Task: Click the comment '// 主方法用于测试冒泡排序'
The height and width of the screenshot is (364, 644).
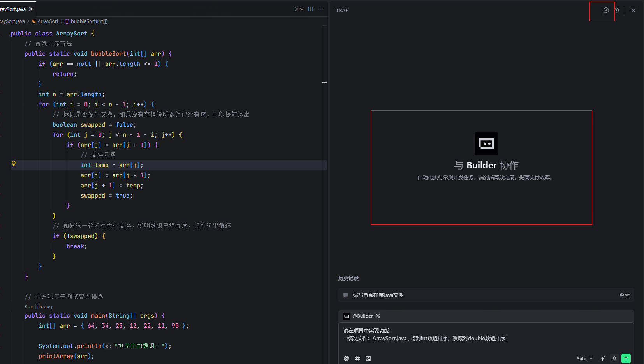Action: [x=64, y=297]
